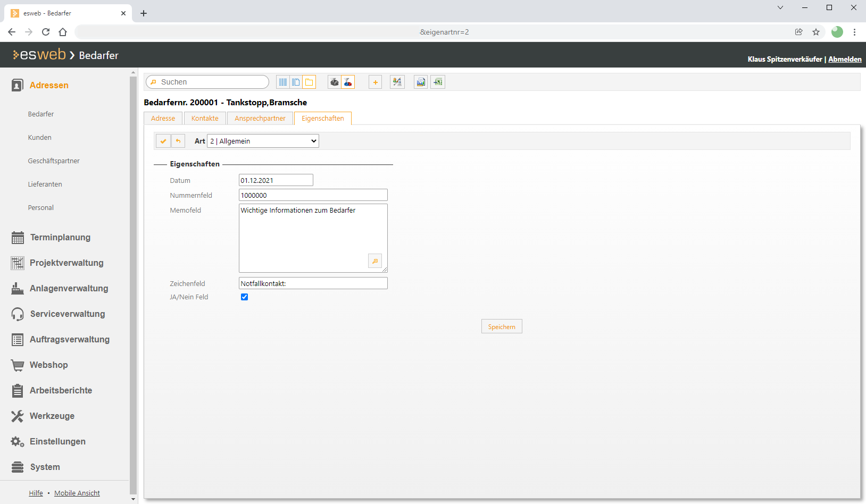This screenshot has width=866, height=504.
Task: Select the Eigenschaften tab
Action: [x=323, y=119]
